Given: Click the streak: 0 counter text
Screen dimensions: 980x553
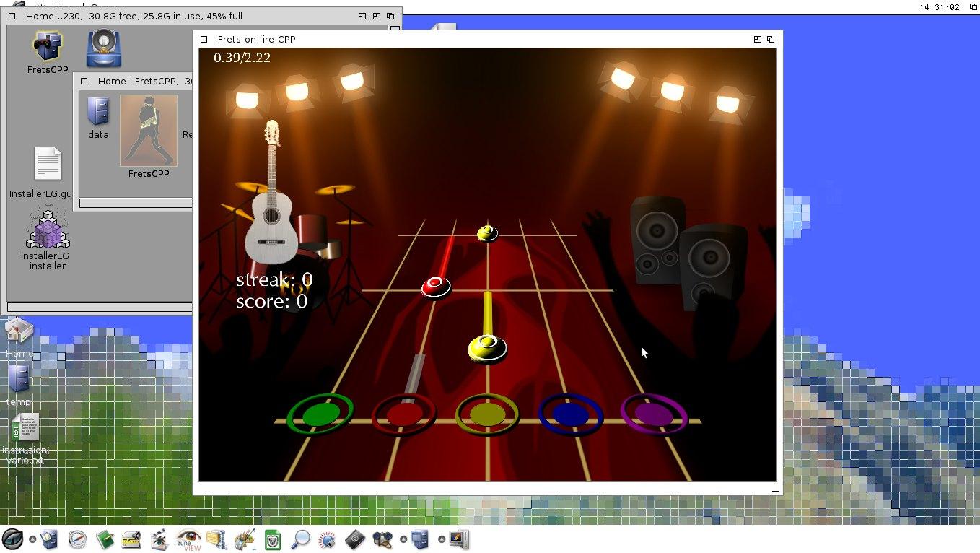Looking at the screenshot, I should [274, 279].
